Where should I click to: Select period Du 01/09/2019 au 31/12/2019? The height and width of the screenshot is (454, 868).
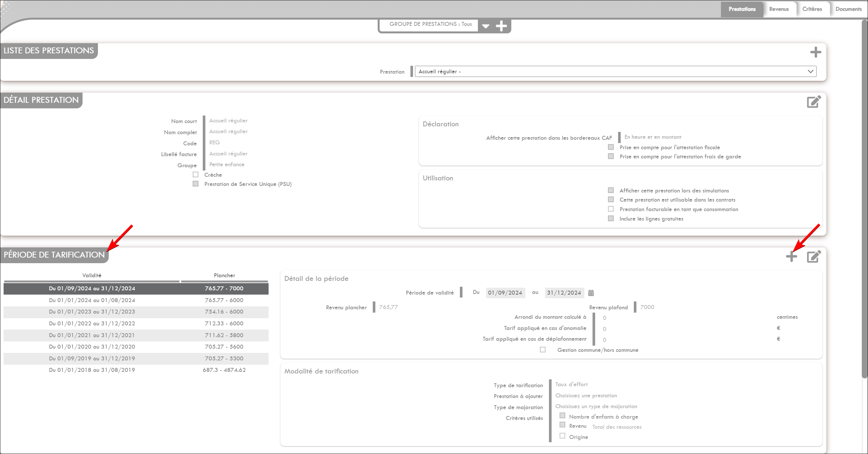point(136,358)
